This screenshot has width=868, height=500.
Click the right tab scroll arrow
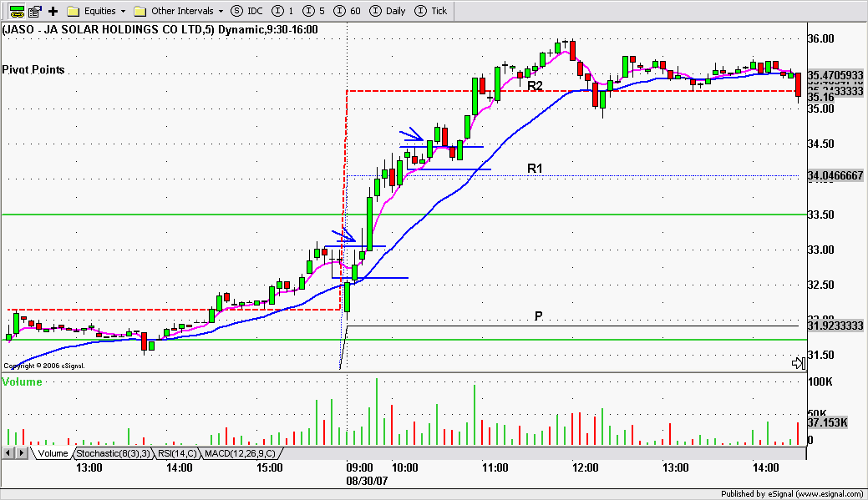pos(21,453)
